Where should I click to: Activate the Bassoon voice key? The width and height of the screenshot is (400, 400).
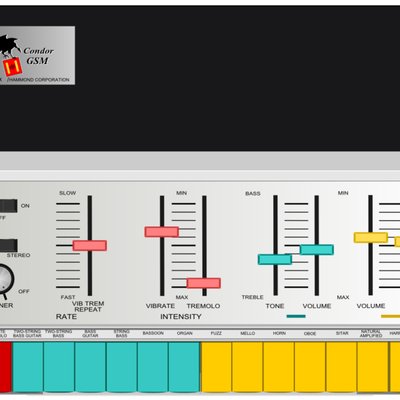click(153, 367)
